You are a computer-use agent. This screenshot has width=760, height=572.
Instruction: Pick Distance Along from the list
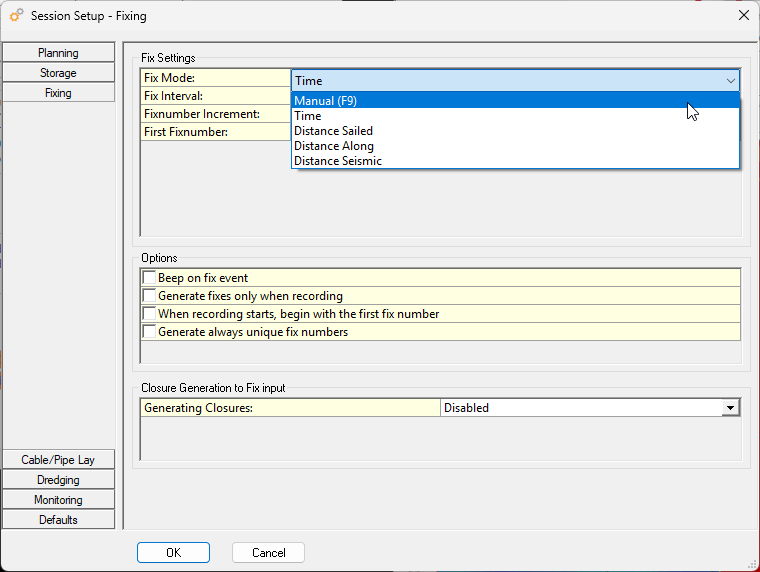click(333, 146)
